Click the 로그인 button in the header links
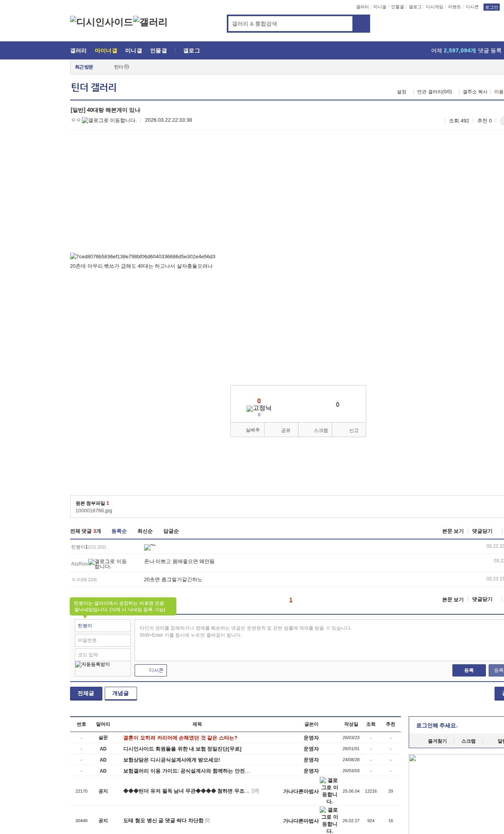504x834 pixels. pyautogui.click(x=491, y=7)
